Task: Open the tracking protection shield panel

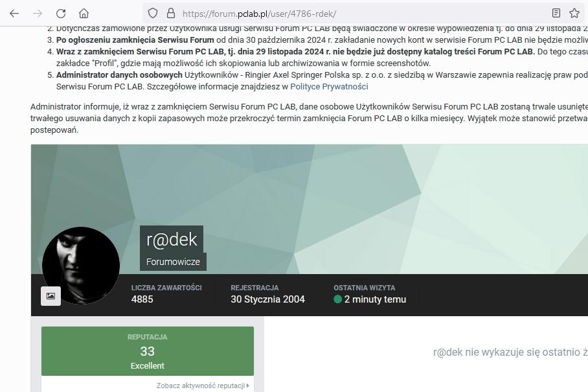Action: (153, 13)
